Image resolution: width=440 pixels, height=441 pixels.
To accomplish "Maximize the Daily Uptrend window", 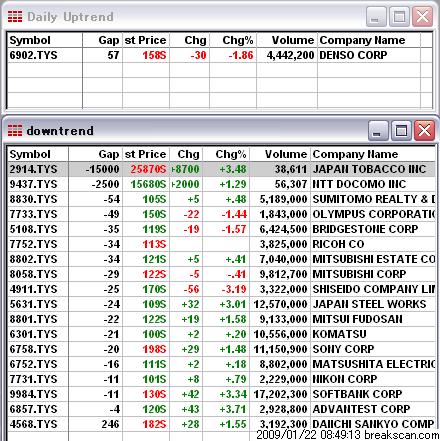I will pos(399,16).
